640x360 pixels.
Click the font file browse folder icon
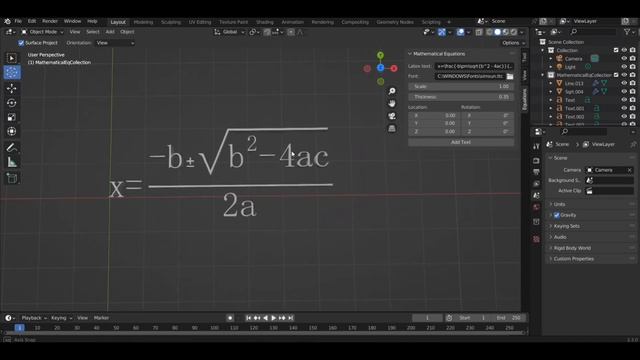[510, 76]
